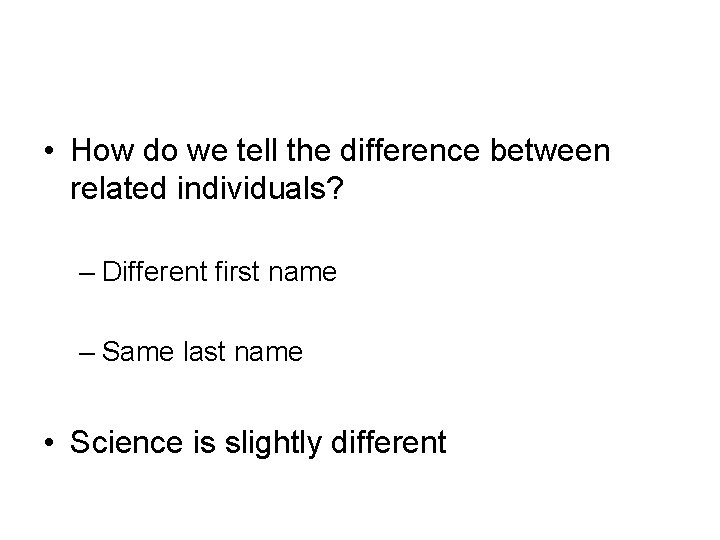
Task: Click "name" in the "Different first name" line
Action: (x=303, y=271)
